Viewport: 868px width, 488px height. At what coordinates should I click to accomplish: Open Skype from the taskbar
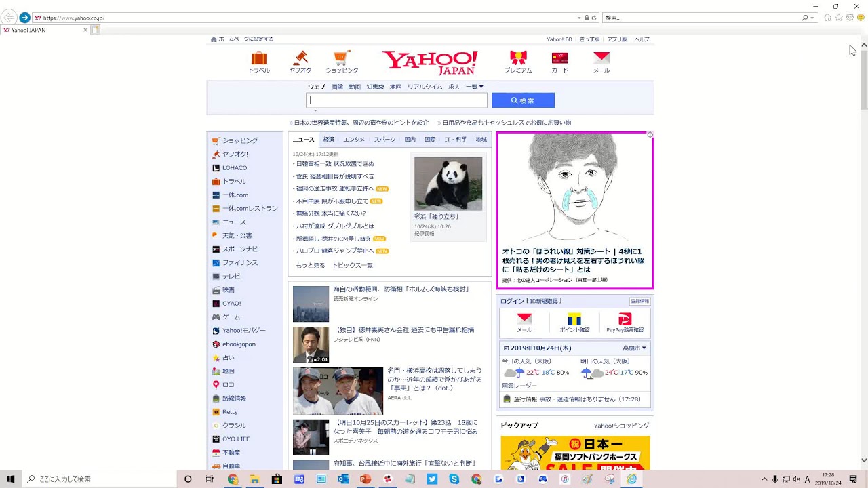click(454, 479)
